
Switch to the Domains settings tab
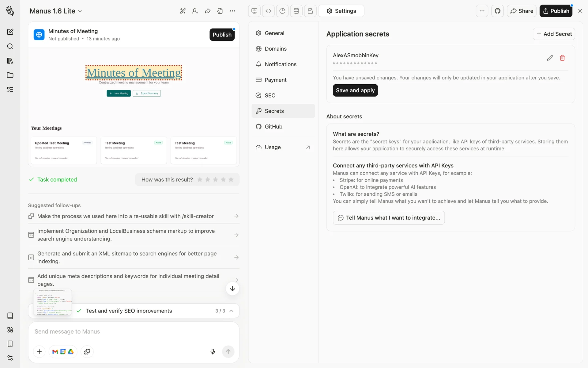click(276, 49)
